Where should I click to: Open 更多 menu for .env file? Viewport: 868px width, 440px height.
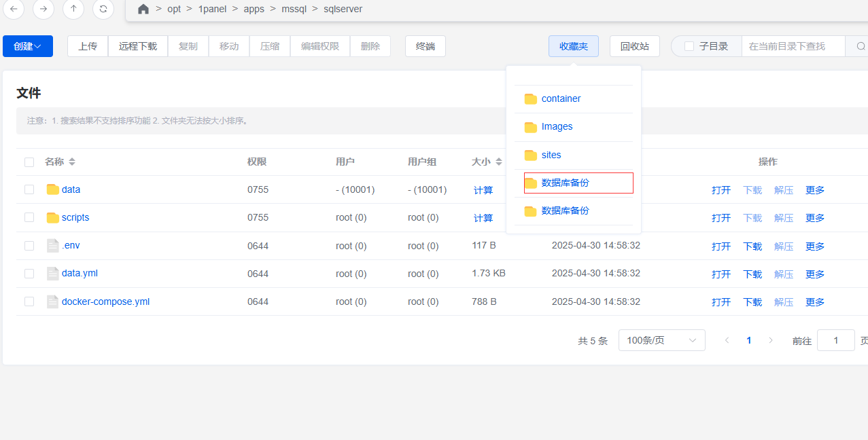[x=815, y=246]
